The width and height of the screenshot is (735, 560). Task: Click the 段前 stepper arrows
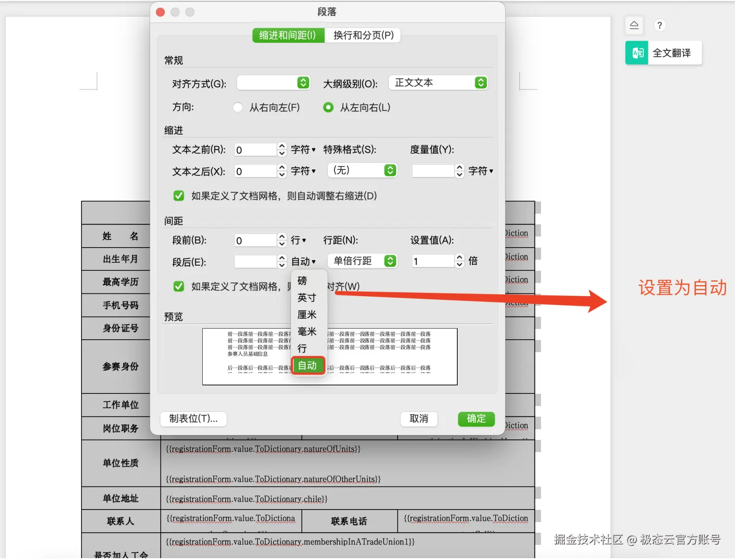pyautogui.click(x=282, y=241)
